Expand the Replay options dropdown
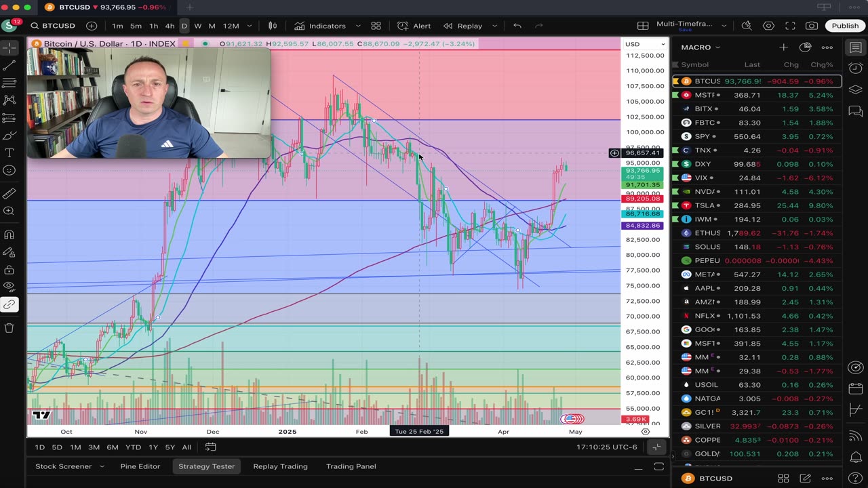 point(494,26)
